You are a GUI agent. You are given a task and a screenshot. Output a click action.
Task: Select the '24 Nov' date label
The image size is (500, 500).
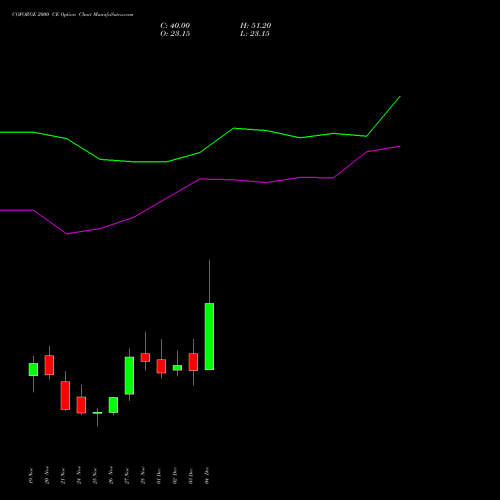pos(79,475)
